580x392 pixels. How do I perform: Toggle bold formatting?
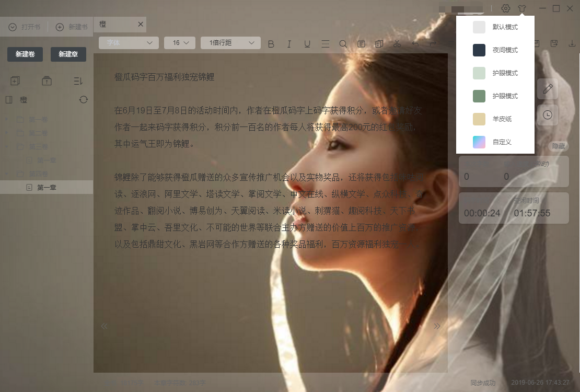pyautogui.click(x=271, y=43)
